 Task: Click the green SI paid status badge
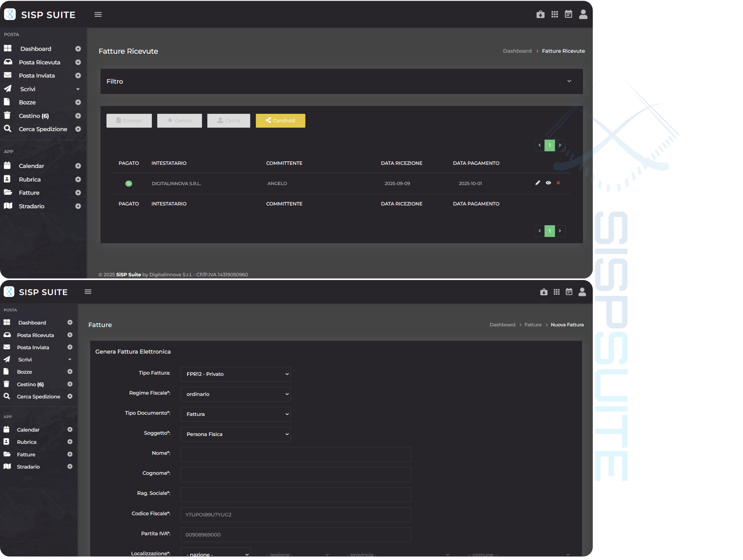pyautogui.click(x=129, y=184)
